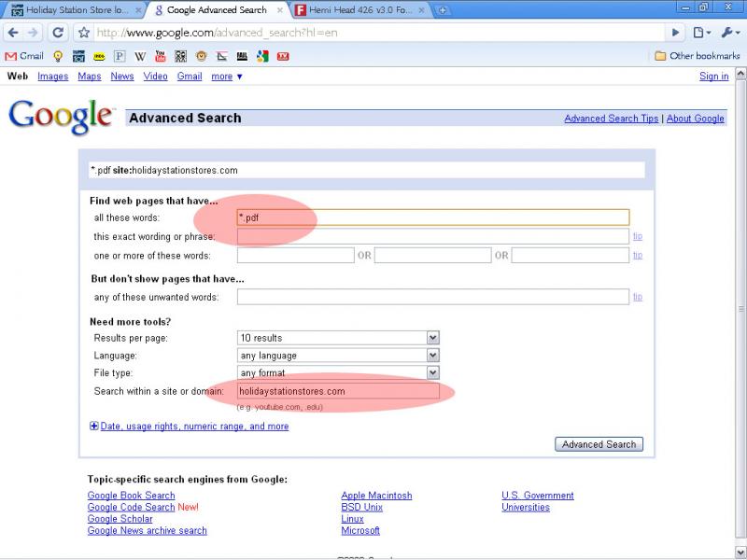Image resolution: width=747 pixels, height=560 pixels.
Task: Open the colorful Google person bookmark icon
Action: (x=262, y=56)
